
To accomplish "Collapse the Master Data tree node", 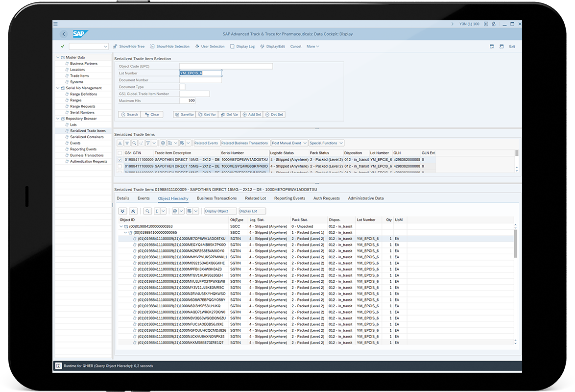I will pos(58,57).
